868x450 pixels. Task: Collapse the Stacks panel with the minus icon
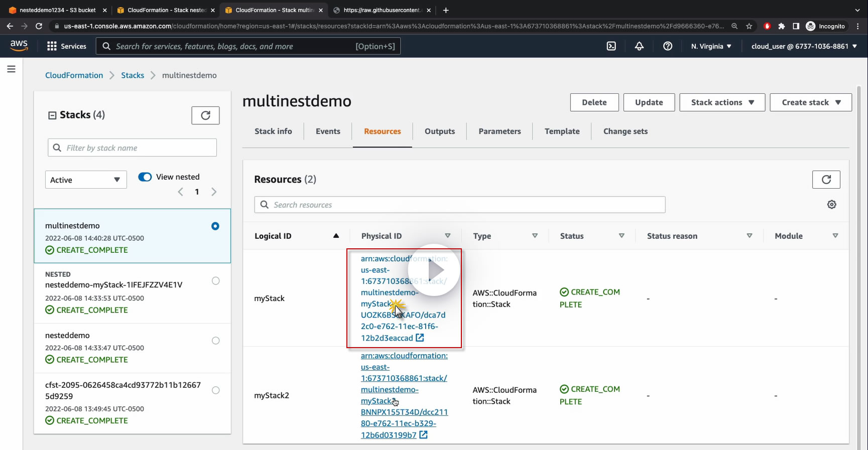[52, 115]
